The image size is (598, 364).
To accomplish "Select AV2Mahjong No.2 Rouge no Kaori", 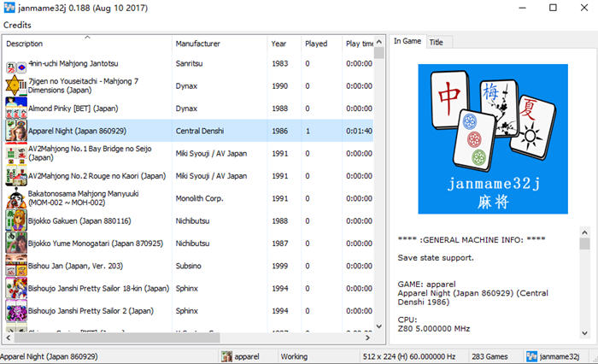I will [x=97, y=176].
